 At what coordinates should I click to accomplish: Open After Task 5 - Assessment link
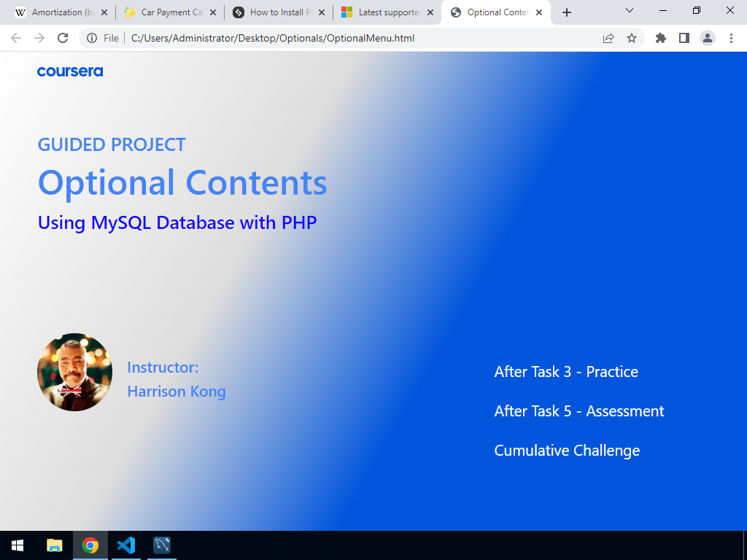[x=578, y=411]
